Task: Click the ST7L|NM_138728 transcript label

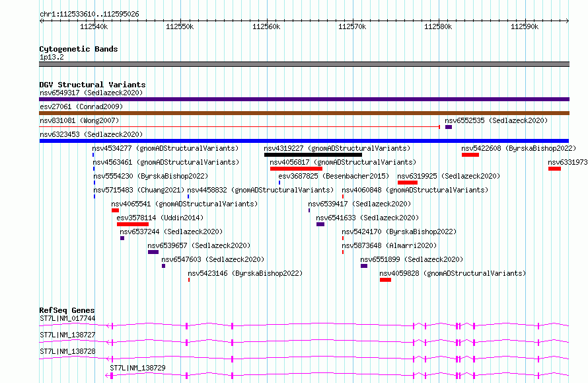Action: click(x=67, y=351)
